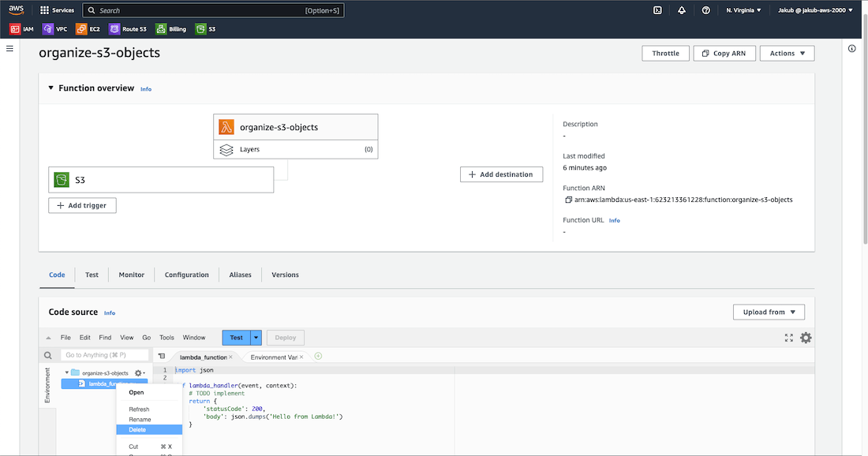The width and height of the screenshot is (868, 456).
Task: Open the code editor settings gear
Action: click(x=806, y=338)
